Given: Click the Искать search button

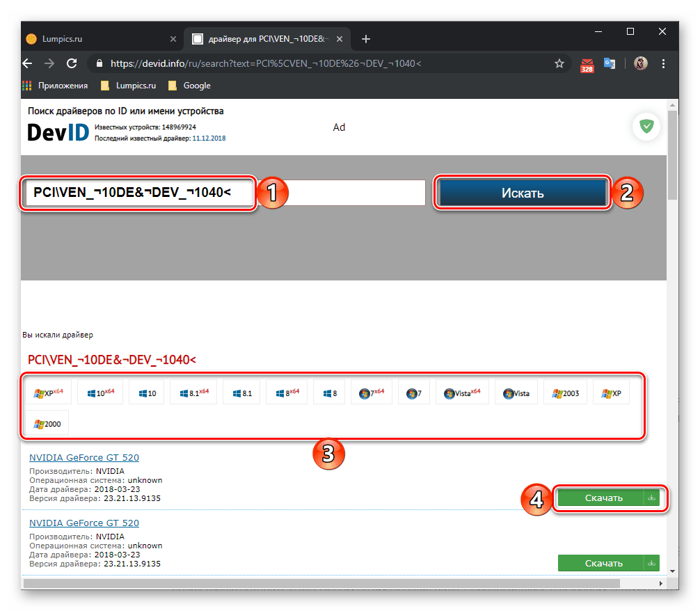Looking at the screenshot, I should (523, 193).
